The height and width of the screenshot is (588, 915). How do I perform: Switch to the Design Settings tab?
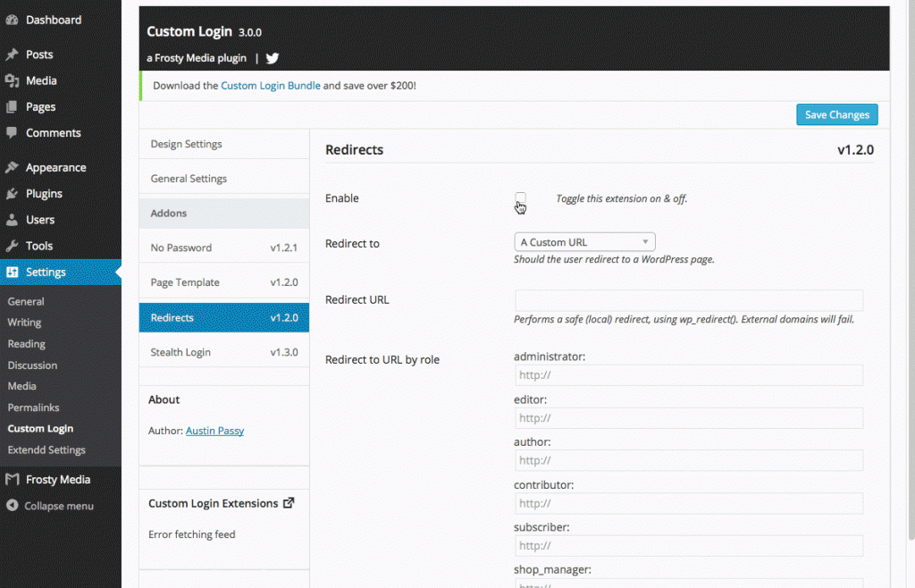tap(223, 144)
